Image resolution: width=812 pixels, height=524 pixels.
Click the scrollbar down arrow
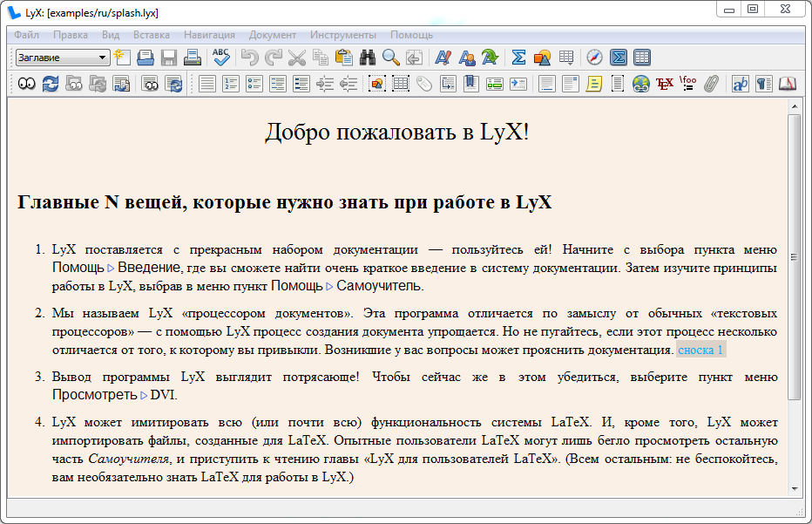795,489
